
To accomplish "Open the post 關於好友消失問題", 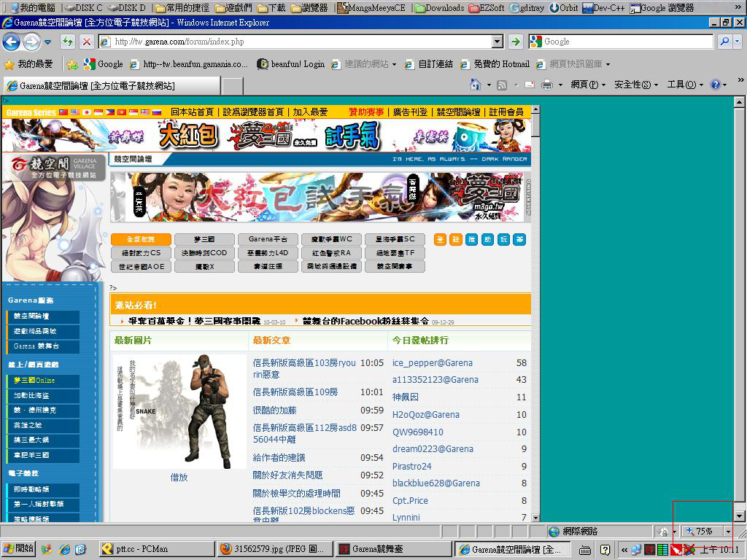I will [x=287, y=475].
